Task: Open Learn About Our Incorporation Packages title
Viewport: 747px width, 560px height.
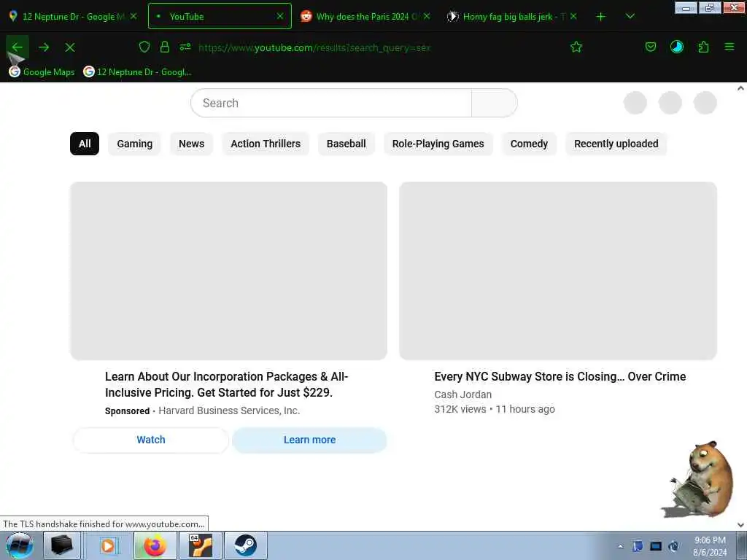Action: pyautogui.click(x=227, y=384)
